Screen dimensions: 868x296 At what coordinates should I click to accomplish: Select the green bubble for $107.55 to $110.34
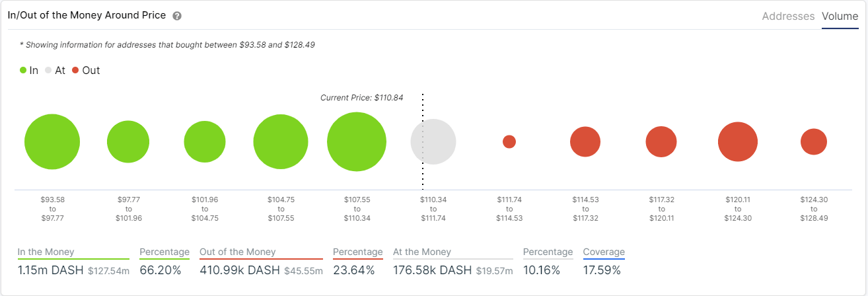click(357, 142)
